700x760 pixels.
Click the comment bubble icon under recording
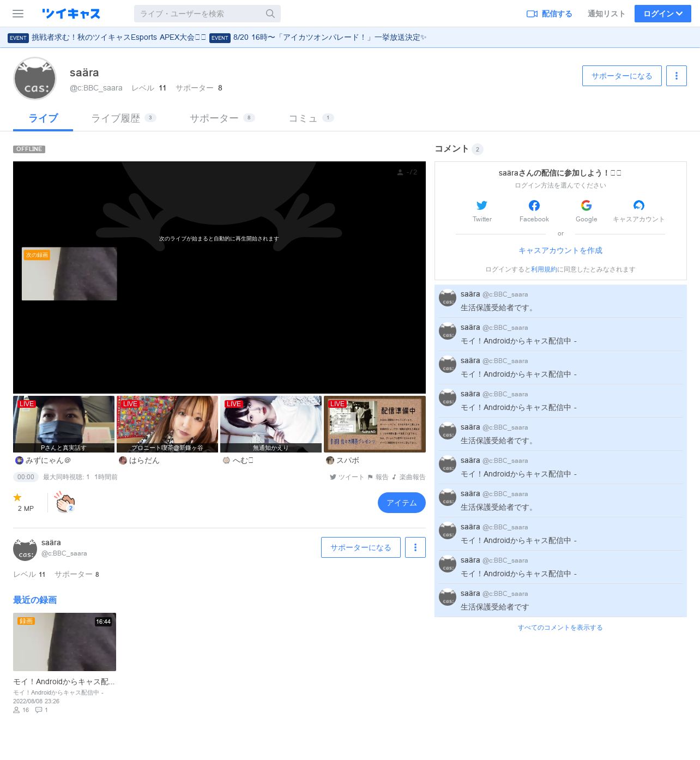[x=39, y=710]
